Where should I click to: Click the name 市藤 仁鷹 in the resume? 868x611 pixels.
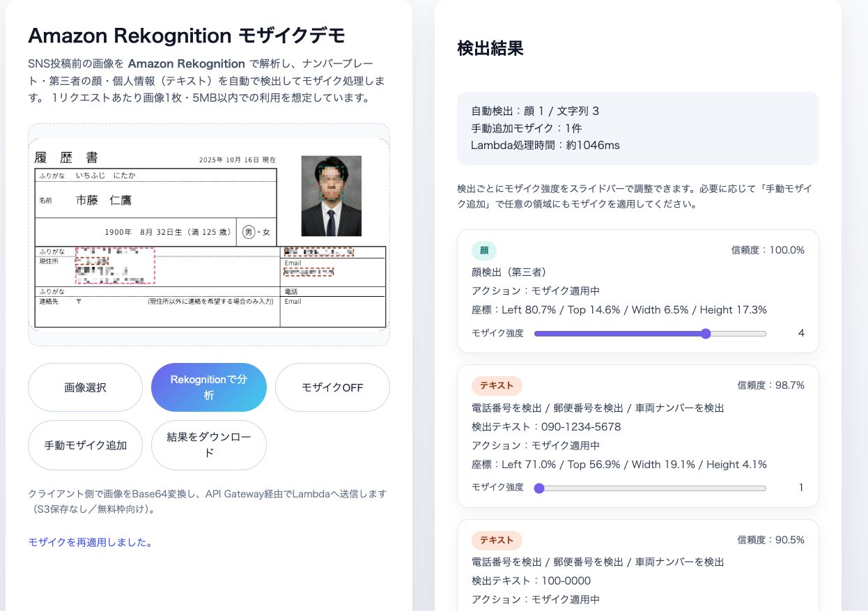[104, 201]
